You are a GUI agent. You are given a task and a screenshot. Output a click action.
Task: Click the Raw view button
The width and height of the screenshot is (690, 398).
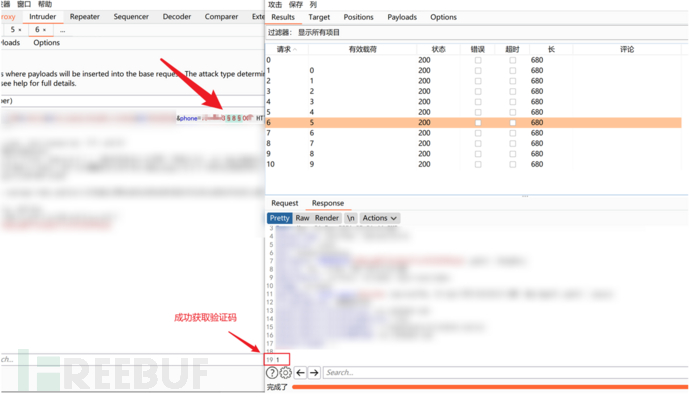(302, 218)
